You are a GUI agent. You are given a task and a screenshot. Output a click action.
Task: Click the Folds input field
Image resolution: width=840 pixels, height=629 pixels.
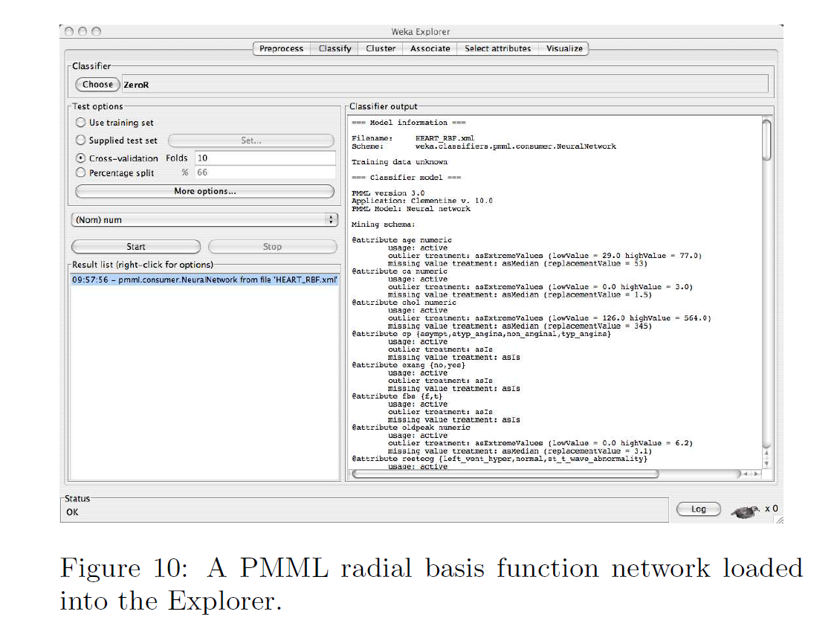coord(265,158)
